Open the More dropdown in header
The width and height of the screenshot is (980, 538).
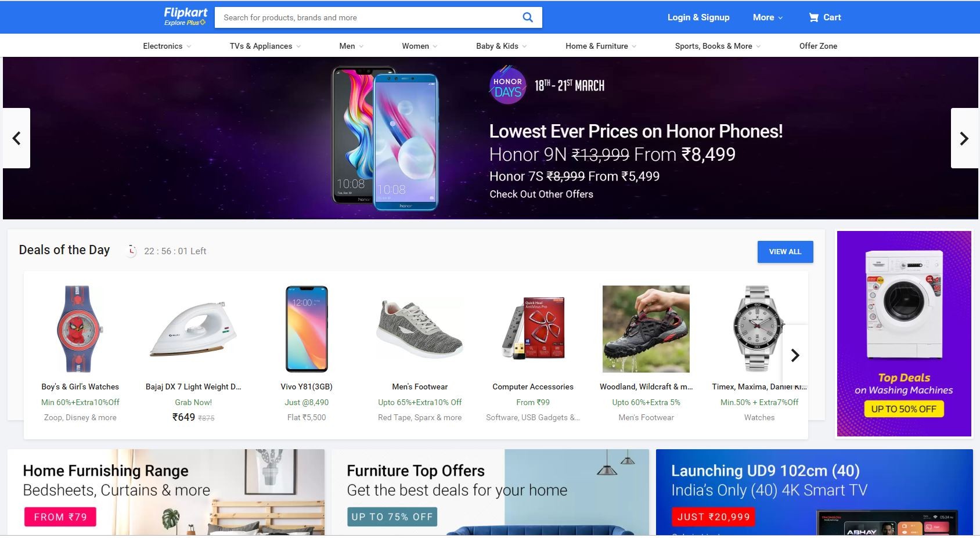[x=768, y=17]
